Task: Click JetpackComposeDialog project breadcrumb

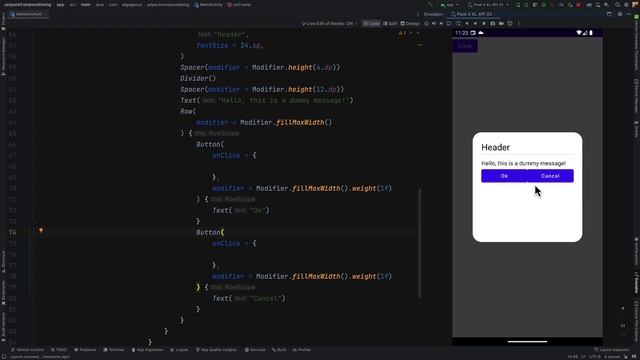Action: (x=28, y=5)
